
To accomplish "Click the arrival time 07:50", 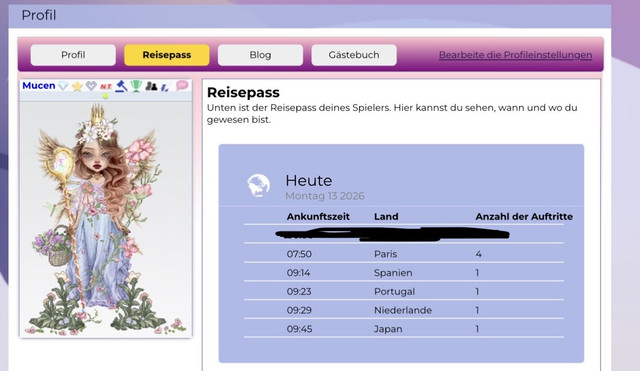I will pos(299,254).
